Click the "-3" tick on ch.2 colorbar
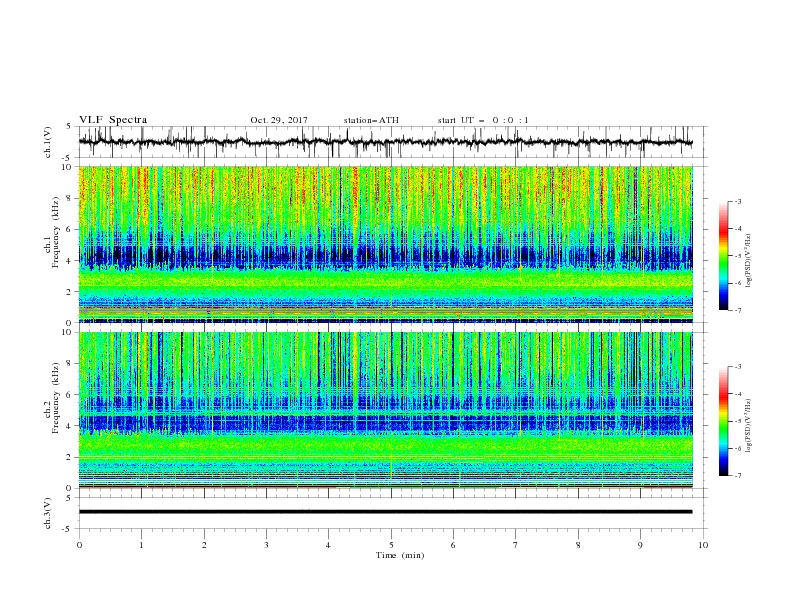 (737, 367)
